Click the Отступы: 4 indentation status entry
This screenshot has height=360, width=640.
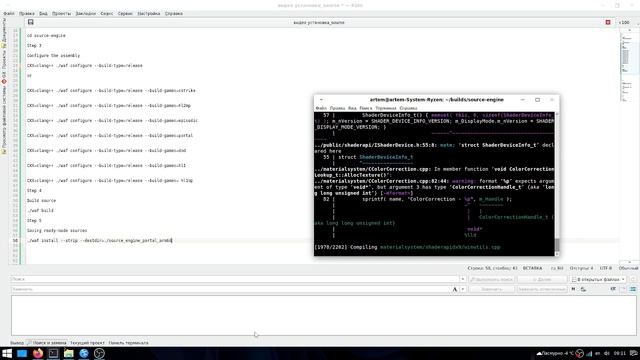[581, 268]
